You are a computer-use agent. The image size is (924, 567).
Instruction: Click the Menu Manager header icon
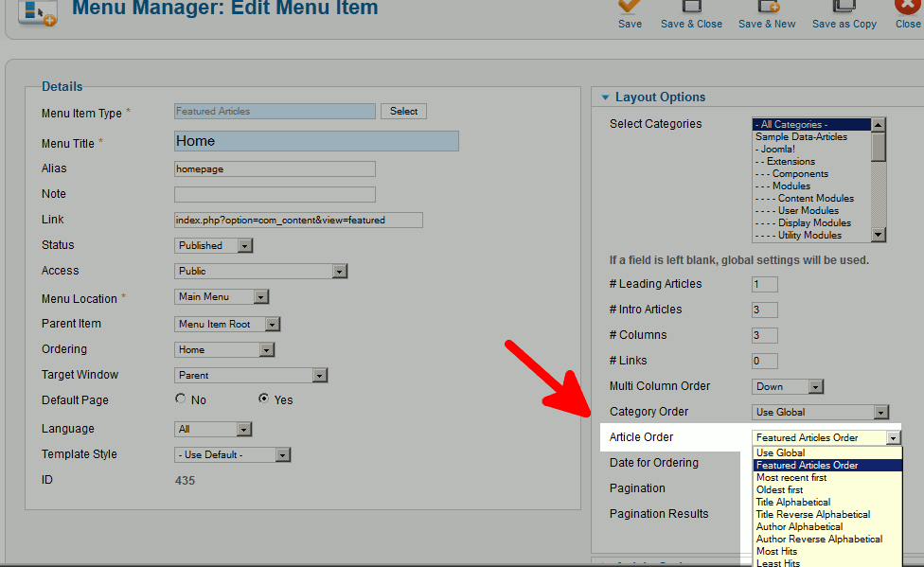pos(38,13)
